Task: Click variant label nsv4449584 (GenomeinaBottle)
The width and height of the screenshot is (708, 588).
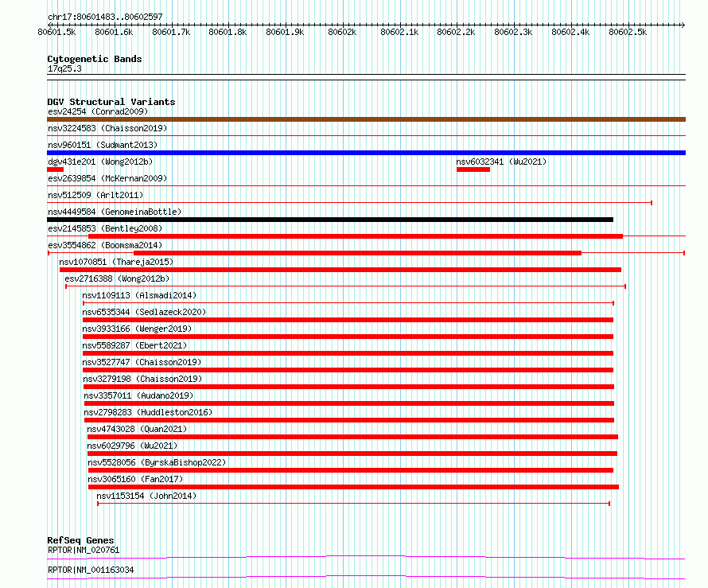Action: click(115, 212)
